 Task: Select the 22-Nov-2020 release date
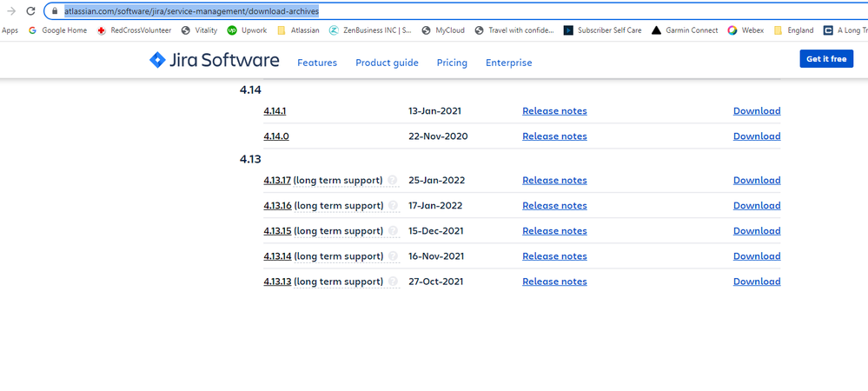(x=438, y=136)
